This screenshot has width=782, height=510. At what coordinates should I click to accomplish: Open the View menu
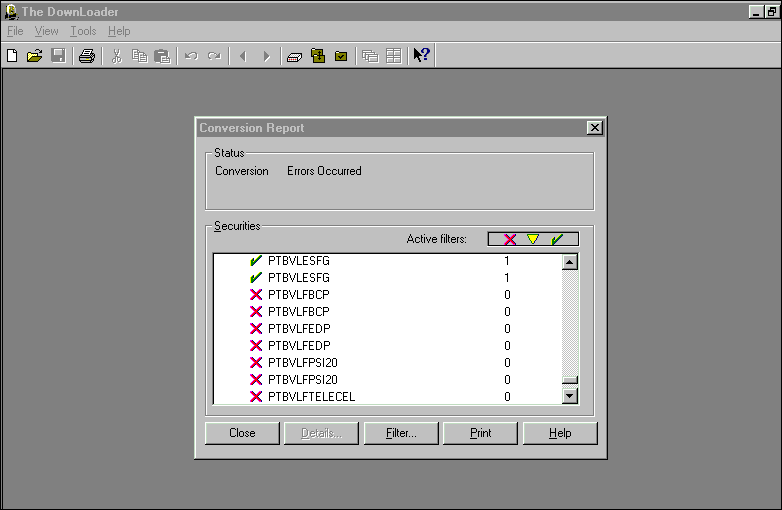tap(46, 31)
